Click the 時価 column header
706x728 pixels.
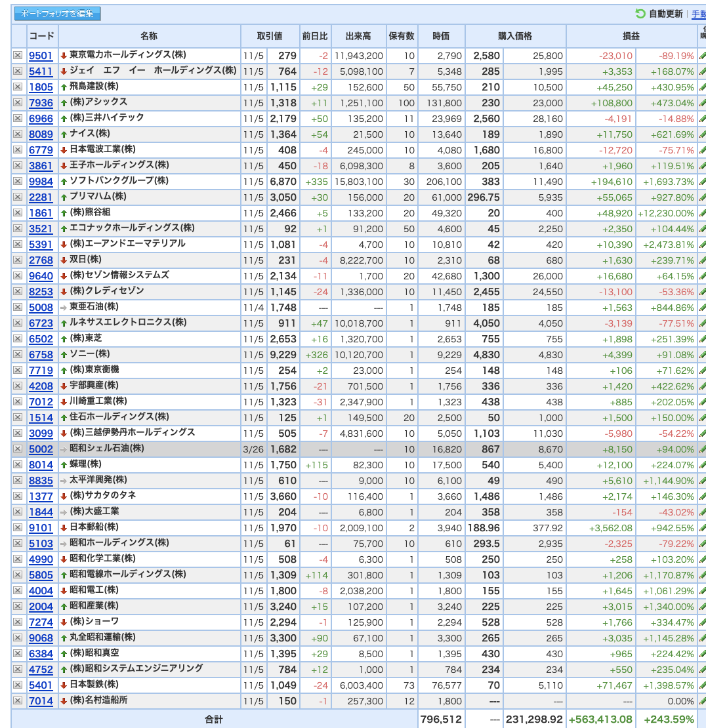click(x=441, y=36)
